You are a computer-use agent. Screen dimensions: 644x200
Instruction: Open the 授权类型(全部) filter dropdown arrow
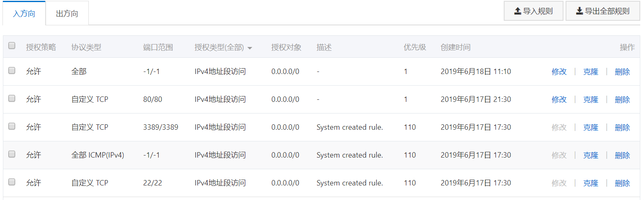tap(250, 48)
